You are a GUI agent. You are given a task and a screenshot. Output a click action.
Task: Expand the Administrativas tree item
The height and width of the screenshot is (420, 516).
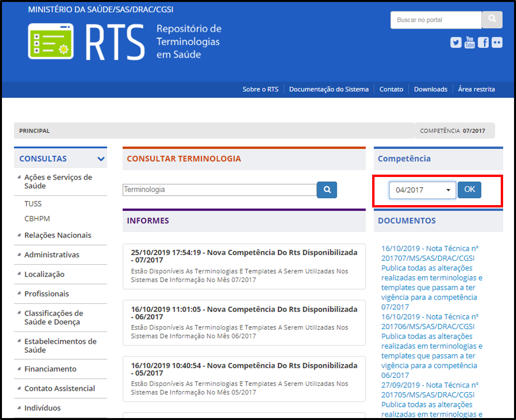pos(19,255)
